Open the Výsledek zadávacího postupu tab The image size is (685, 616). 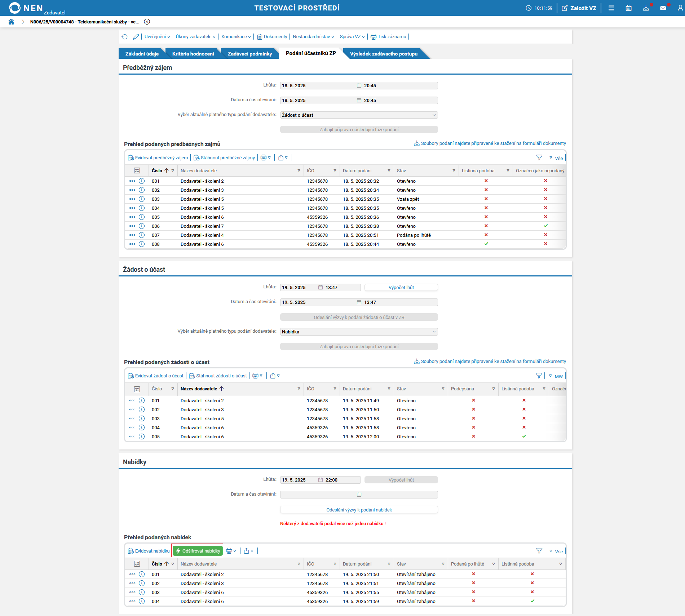384,54
